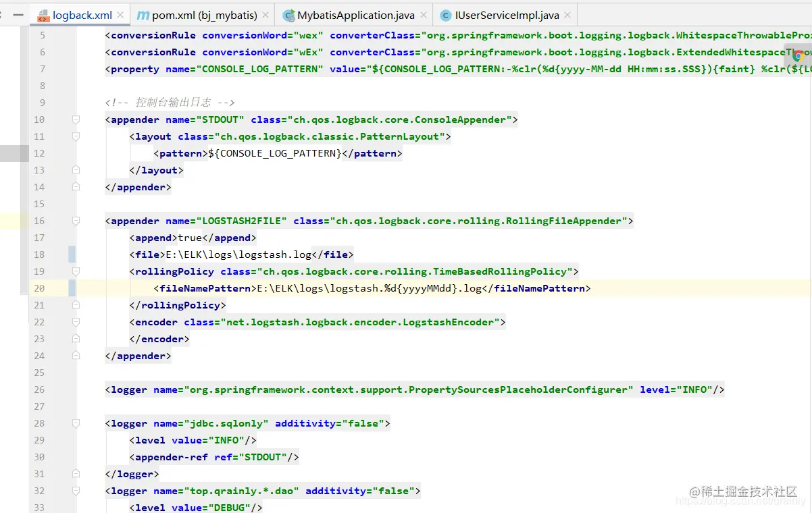Screen dimensions: 812x513
Task: Click fileNamePattern value logstash.%d{yyyyMMdd}.log
Action: point(370,288)
